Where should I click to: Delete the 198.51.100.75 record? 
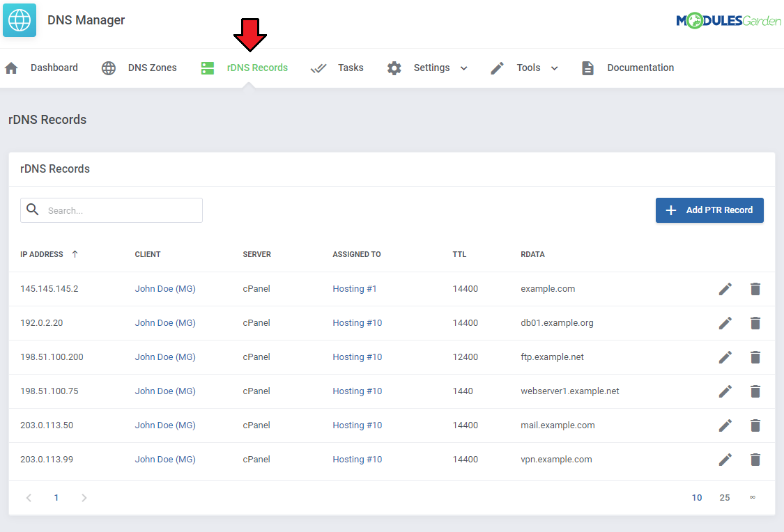(755, 391)
